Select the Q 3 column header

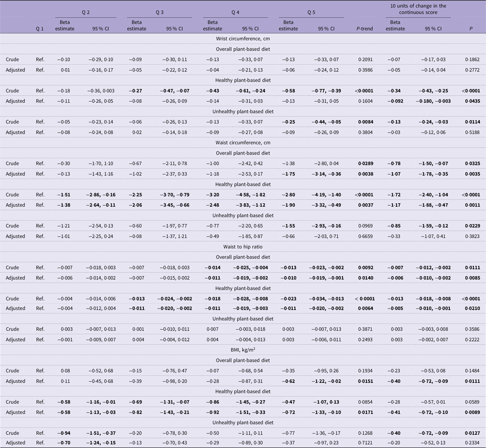click(x=160, y=12)
